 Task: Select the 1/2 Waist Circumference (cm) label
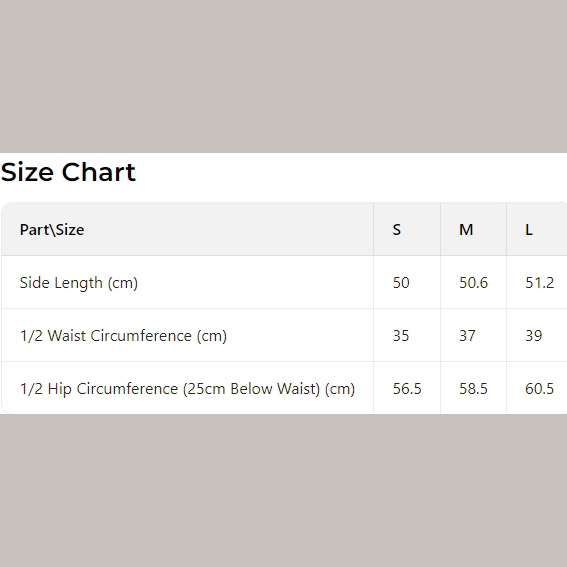click(123, 336)
